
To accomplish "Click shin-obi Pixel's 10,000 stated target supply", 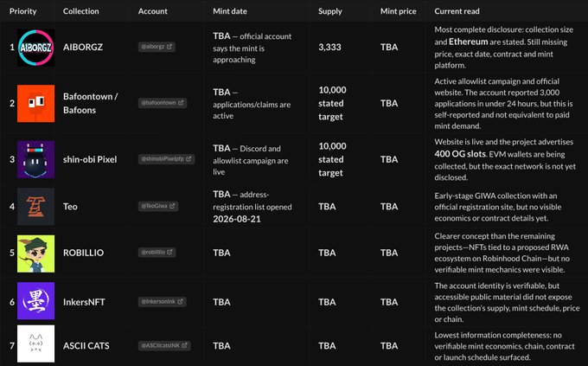I will click(332, 159).
